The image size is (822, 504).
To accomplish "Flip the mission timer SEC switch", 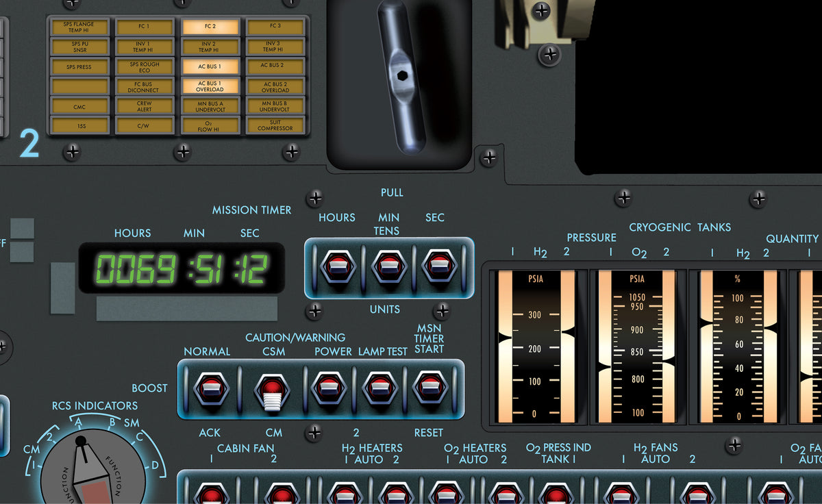I will coord(438,266).
